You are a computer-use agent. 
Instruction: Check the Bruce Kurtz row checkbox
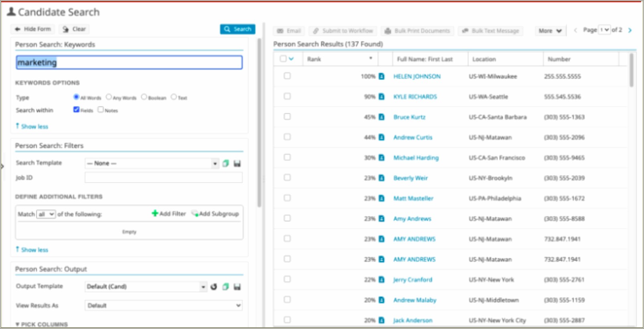[287, 116]
